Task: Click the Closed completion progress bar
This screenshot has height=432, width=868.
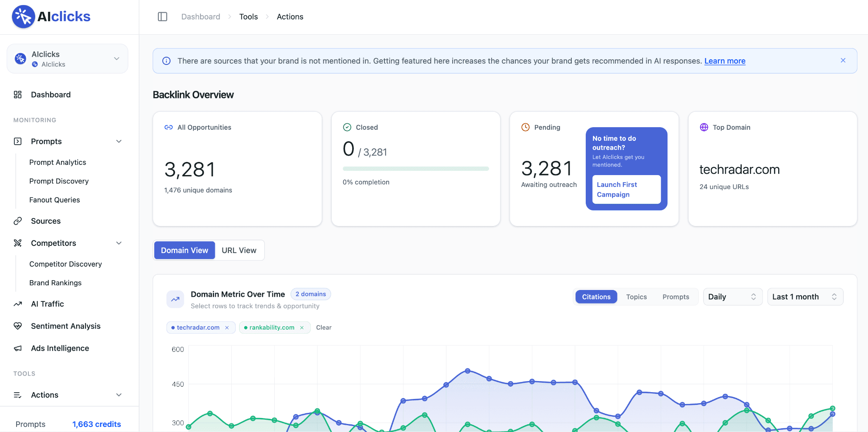Action: pos(416,169)
